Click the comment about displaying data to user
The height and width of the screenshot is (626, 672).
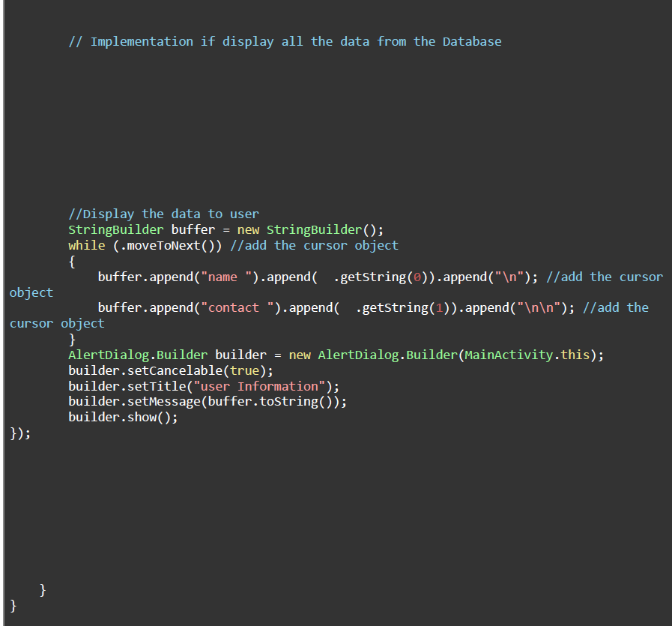click(x=163, y=214)
